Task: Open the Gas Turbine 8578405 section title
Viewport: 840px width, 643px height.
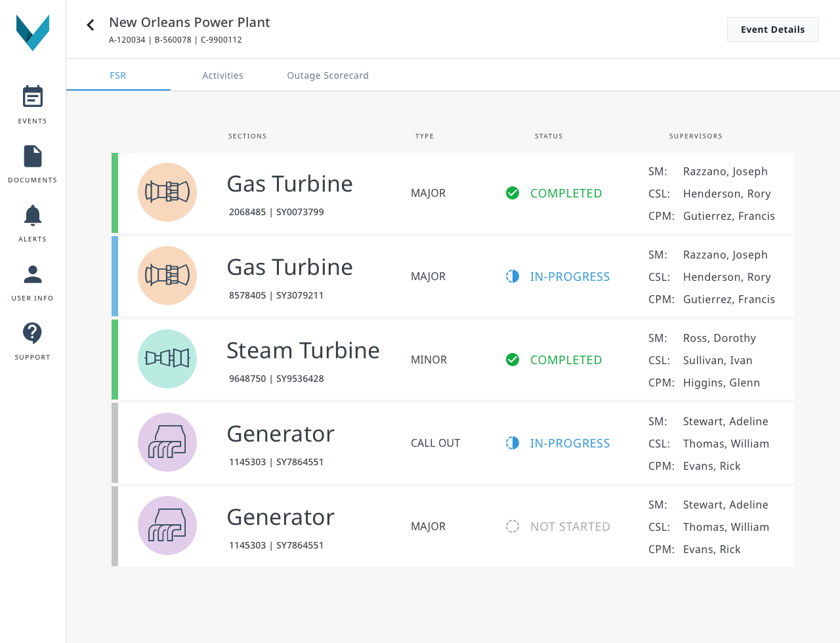Action: pos(289,267)
